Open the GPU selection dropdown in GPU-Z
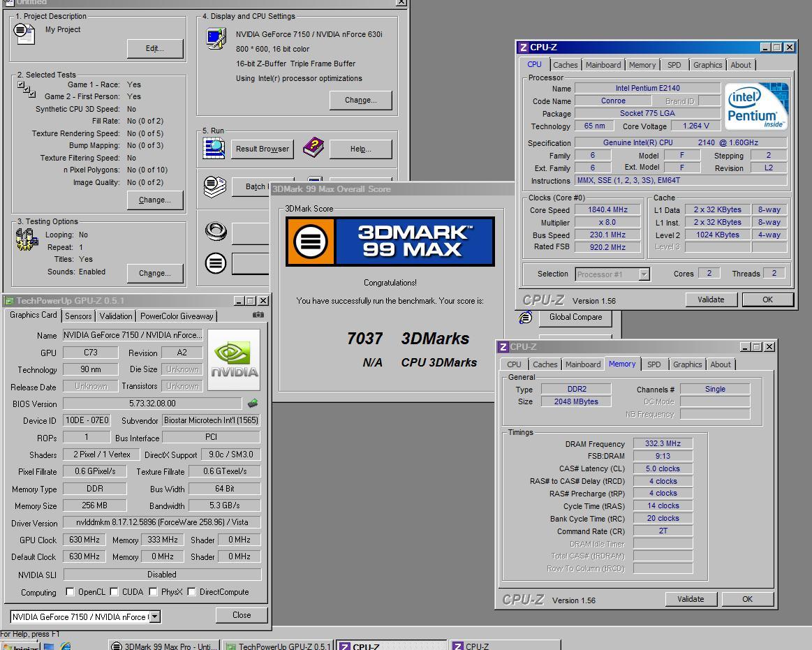812x650 pixels. (155, 616)
